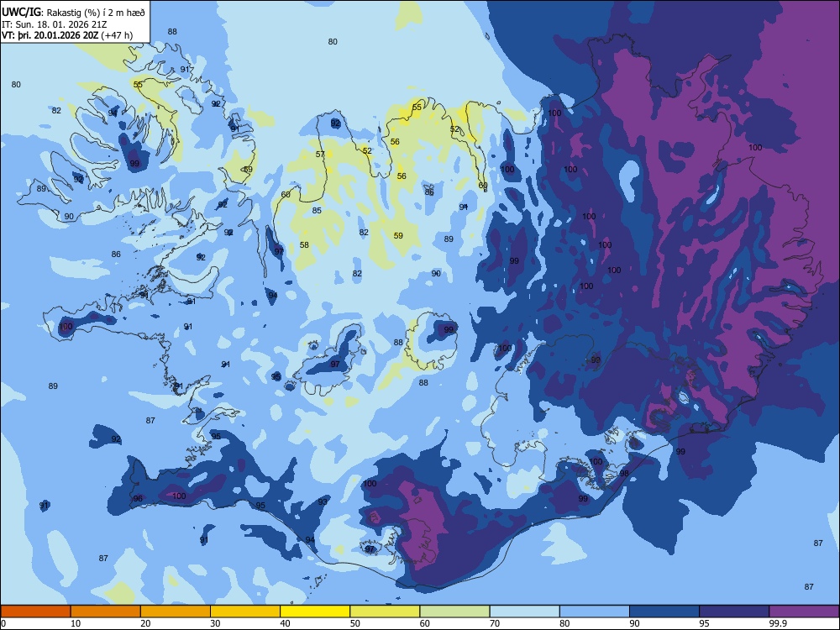
Task: Pick the amber 20–30 legend swatch
Action: 176,612
